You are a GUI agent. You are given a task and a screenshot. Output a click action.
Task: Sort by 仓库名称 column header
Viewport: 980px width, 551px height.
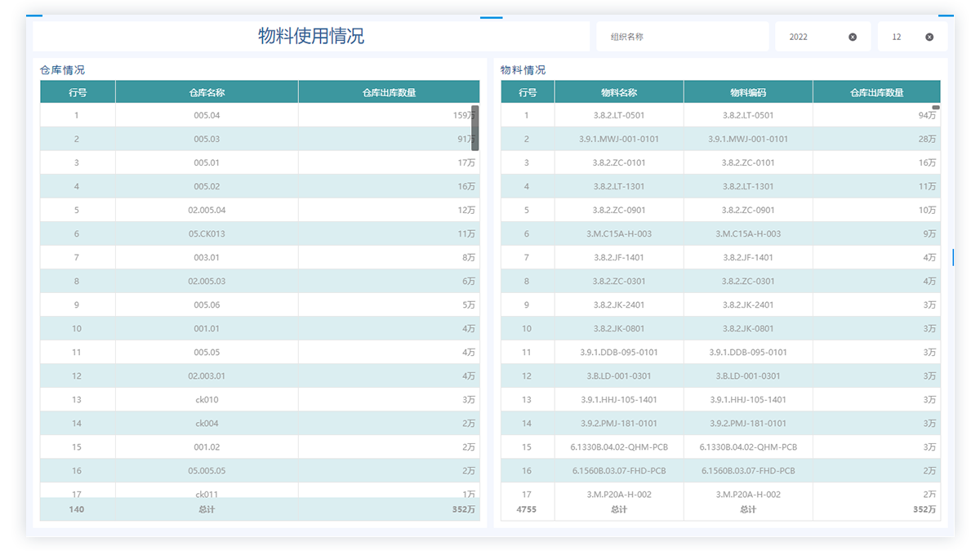pyautogui.click(x=207, y=92)
